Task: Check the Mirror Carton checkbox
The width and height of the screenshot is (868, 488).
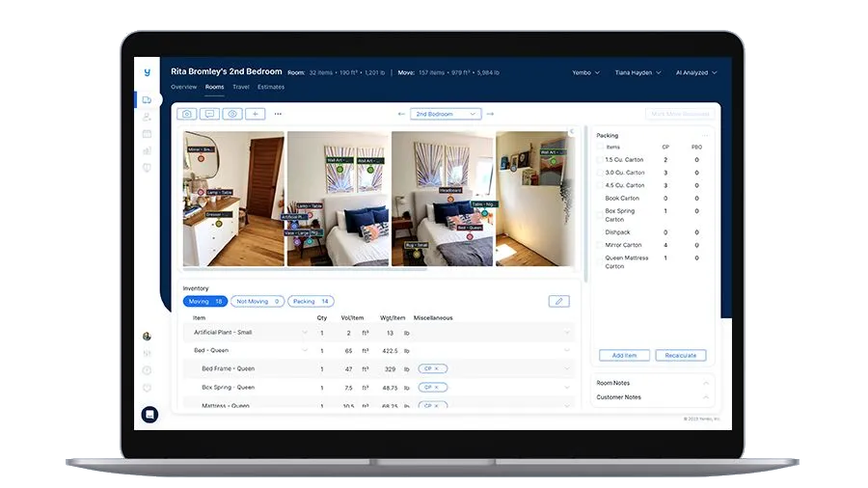Action: (600, 245)
